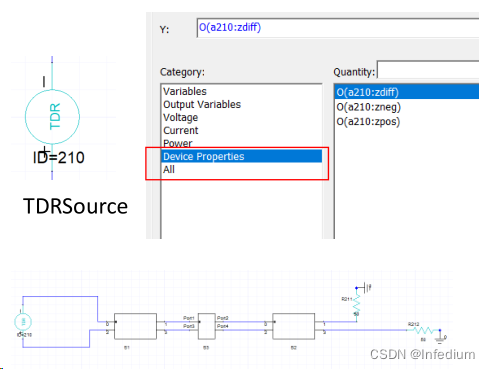Select Variables in the Category list
This screenshot has width=490, height=369.
242,91
